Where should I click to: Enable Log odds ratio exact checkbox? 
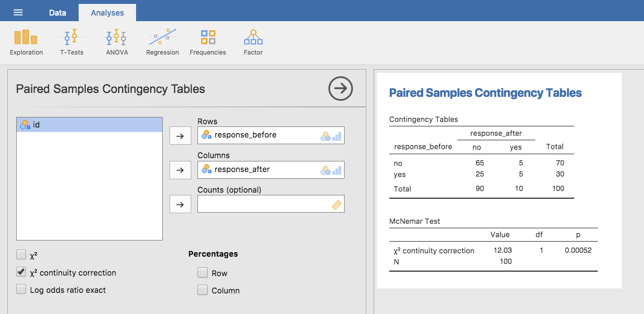pos(21,290)
